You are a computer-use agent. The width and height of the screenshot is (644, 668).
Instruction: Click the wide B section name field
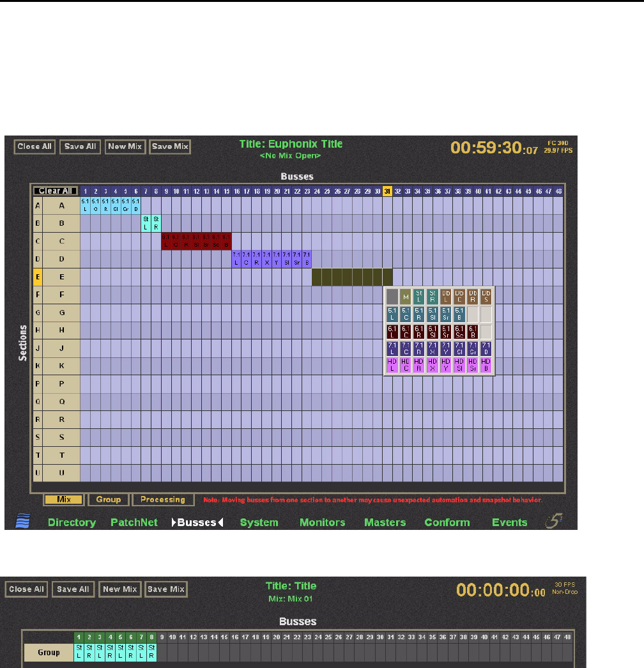(x=61, y=223)
